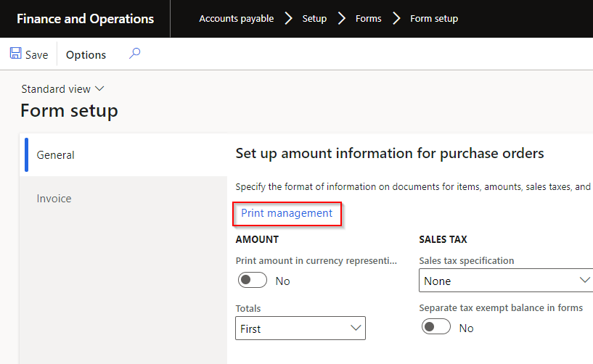Toggle Print amount in currency switch
This screenshot has height=364, width=593.
[x=253, y=280]
